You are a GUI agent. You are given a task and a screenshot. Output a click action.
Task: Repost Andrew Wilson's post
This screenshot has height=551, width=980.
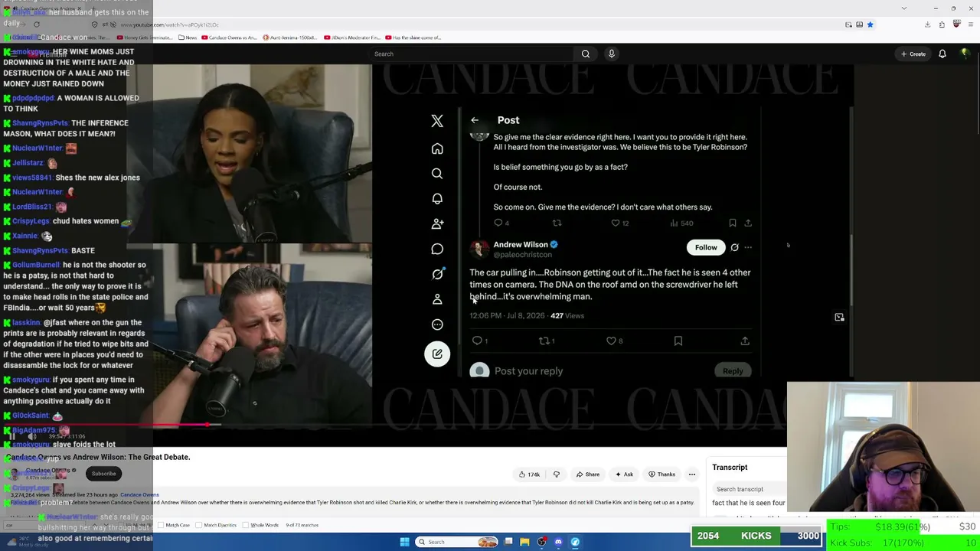[544, 341]
